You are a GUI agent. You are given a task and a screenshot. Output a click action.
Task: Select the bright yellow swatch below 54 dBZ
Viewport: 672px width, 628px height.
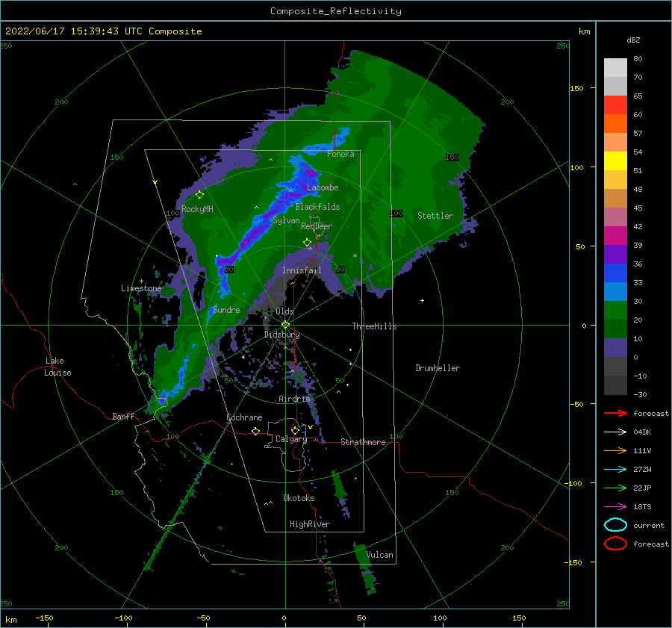(x=615, y=161)
